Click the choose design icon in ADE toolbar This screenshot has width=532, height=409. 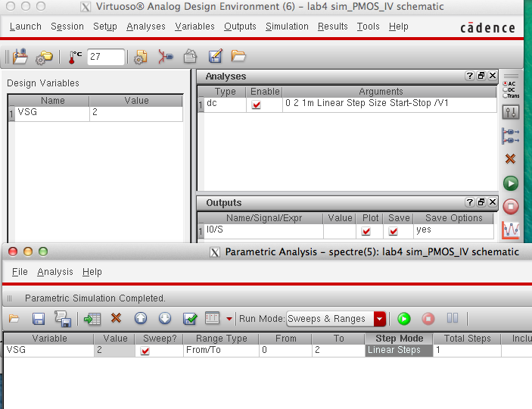20,56
